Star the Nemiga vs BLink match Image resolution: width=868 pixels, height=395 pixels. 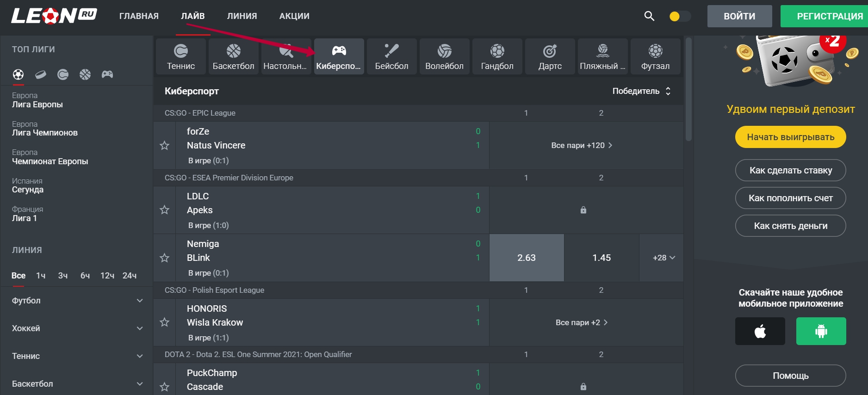164,258
